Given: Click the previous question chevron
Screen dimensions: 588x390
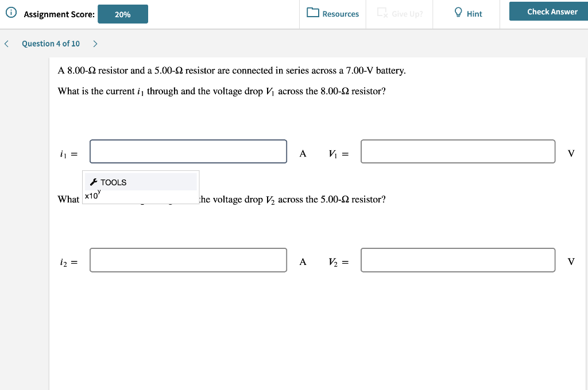Looking at the screenshot, I should [6, 43].
